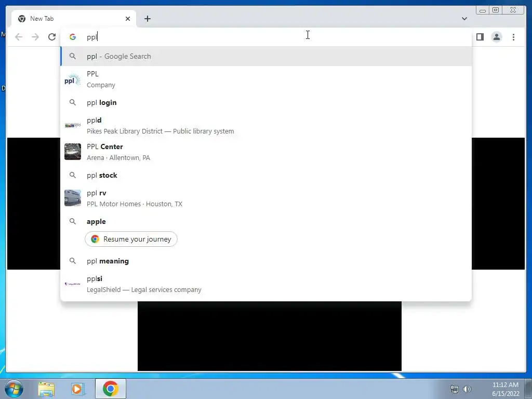Click the Resume your journey button
Image resolution: width=532 pixels, height=399 pixels.
(x=131, y=239)
